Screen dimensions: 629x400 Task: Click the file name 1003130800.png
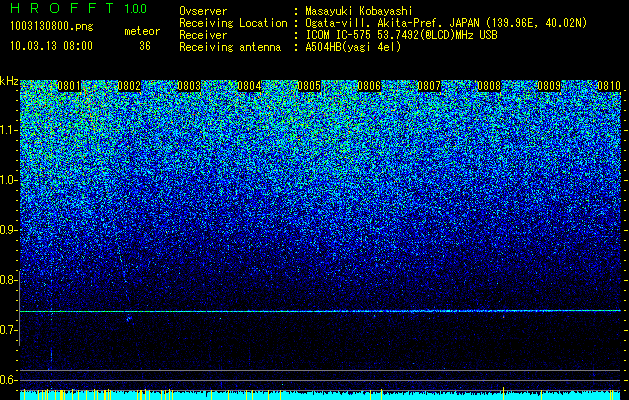(x=52, y=27)
